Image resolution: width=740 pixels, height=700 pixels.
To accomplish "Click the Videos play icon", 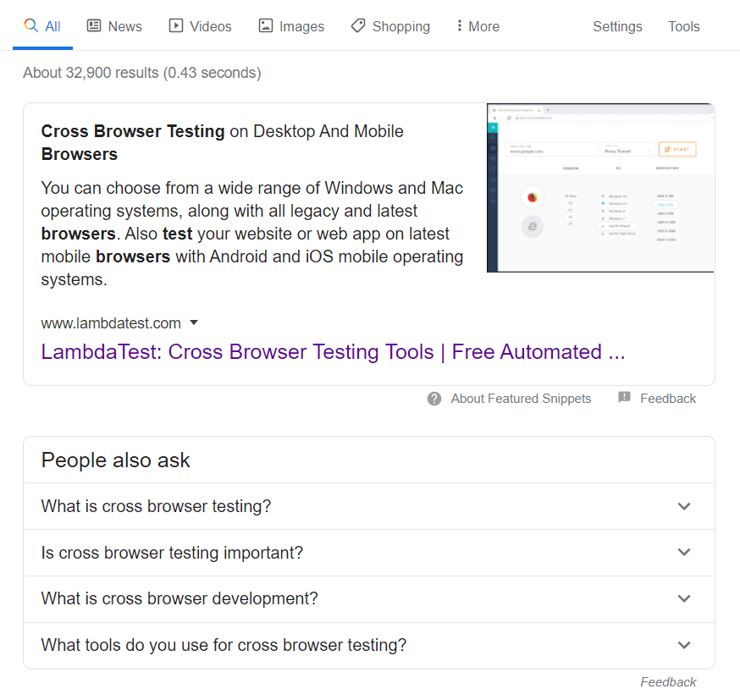I will pos(176,25).
